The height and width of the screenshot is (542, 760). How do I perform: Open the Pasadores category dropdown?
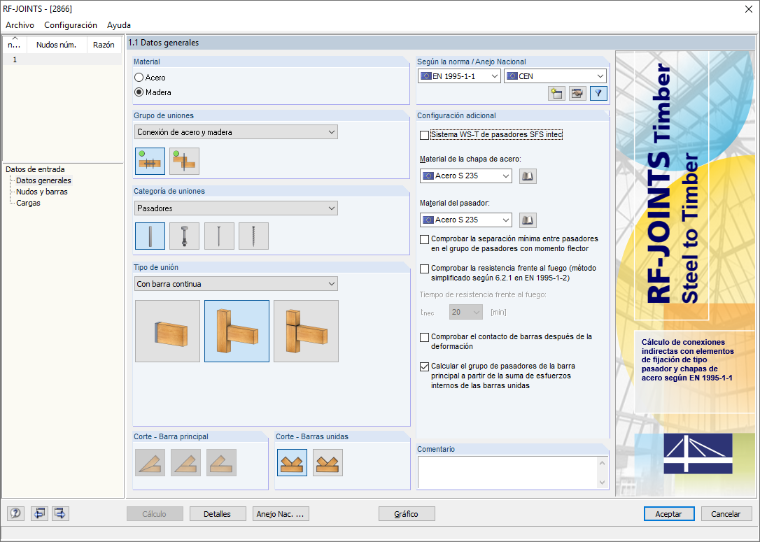tap(236, 208)
